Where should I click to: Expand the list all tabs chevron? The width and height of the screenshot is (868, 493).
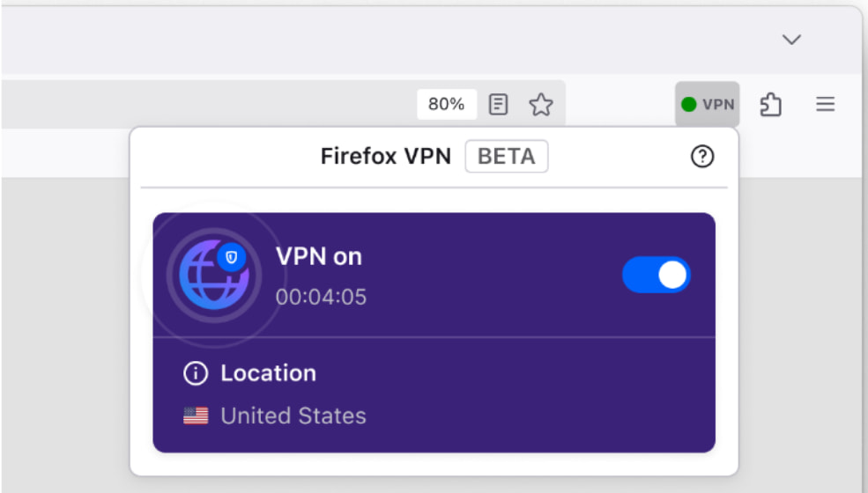click(791, 40)
